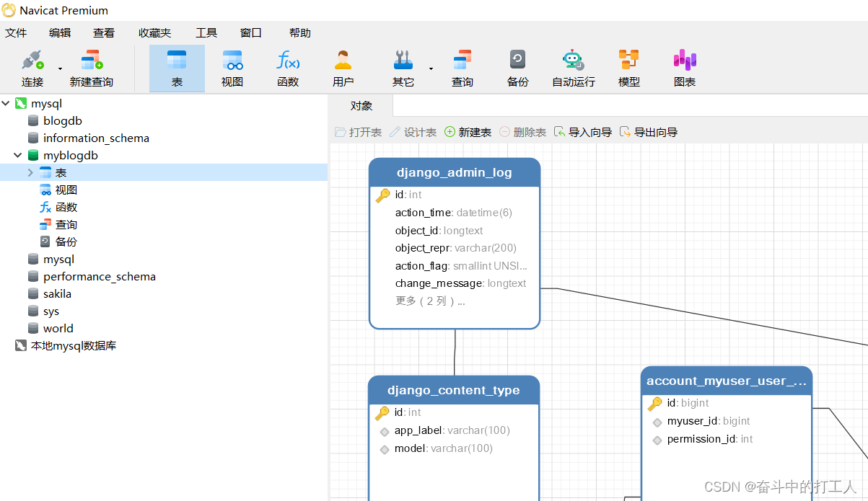Click the django_admin_log table header
Viewport: 868px width, 501px height.
(454, 172)
